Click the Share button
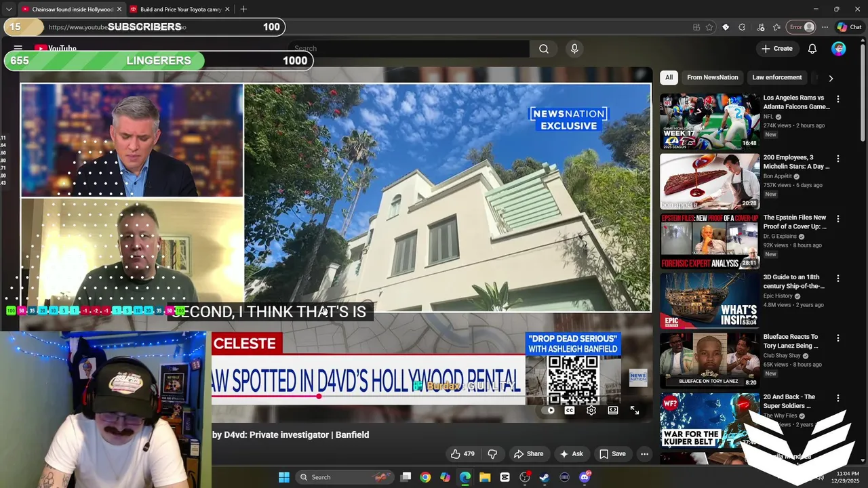 528,454
